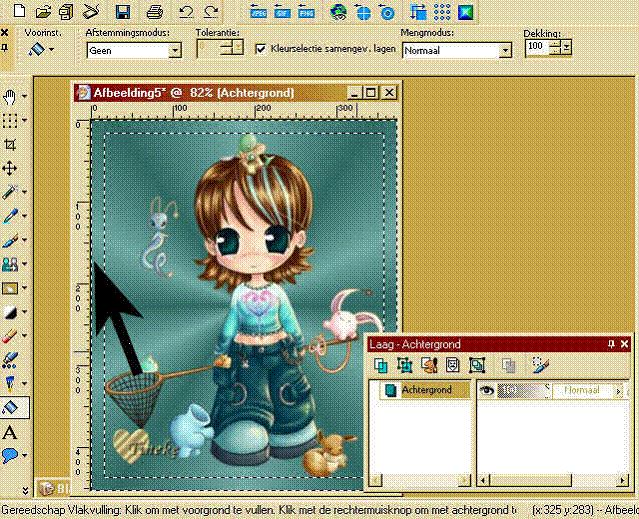Close the Laag - Achtergrond palette

click(x=624, y=344)
